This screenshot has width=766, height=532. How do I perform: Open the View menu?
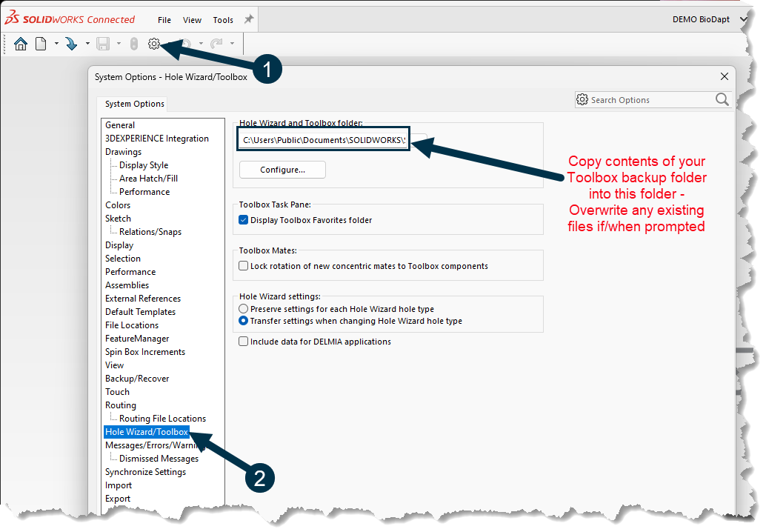[x=192, y=20]
